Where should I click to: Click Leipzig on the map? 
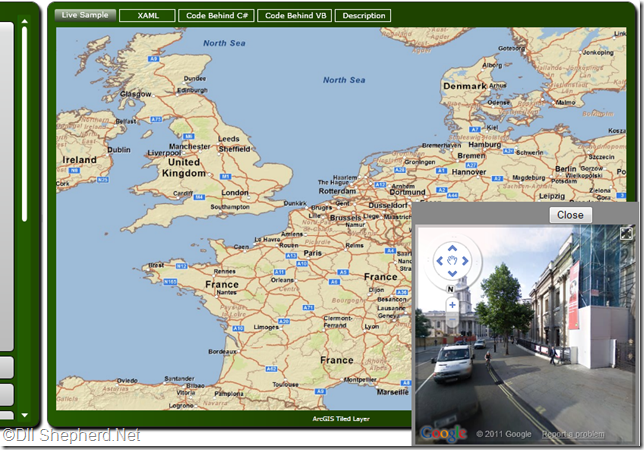point(552,196)
